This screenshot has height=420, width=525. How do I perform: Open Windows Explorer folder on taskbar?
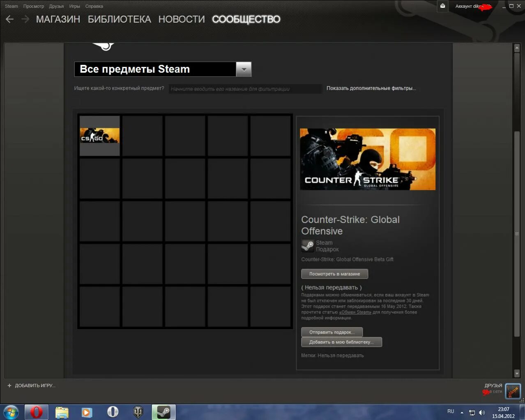point(62,412)
